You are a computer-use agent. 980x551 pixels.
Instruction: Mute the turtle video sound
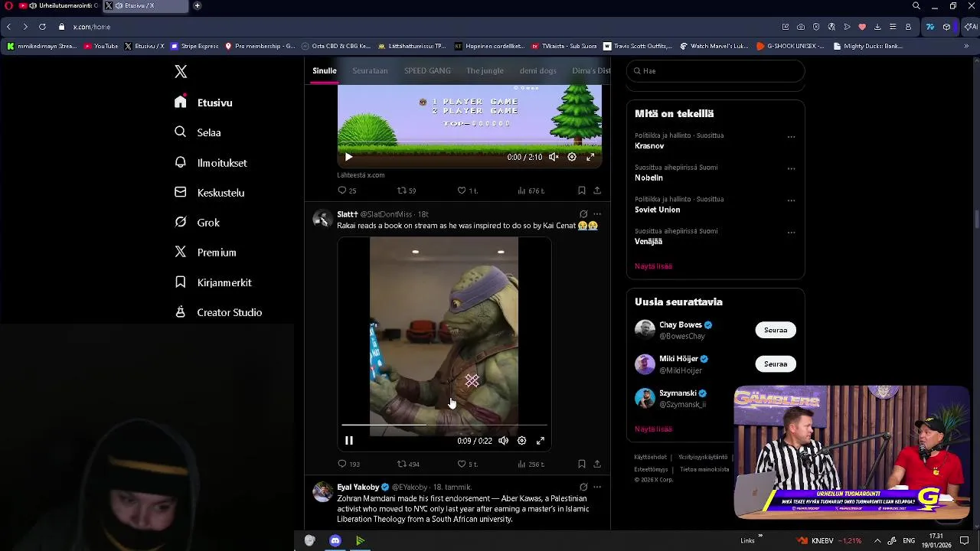click(x=503, y=441)
